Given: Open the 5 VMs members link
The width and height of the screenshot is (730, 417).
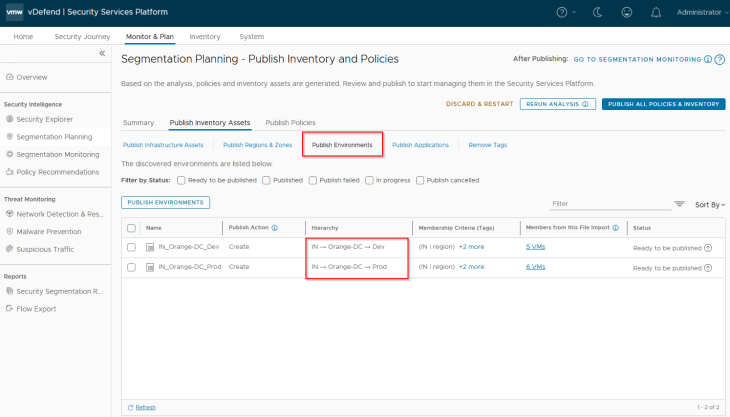Looking at the screenshot, I should pos(535,247).
